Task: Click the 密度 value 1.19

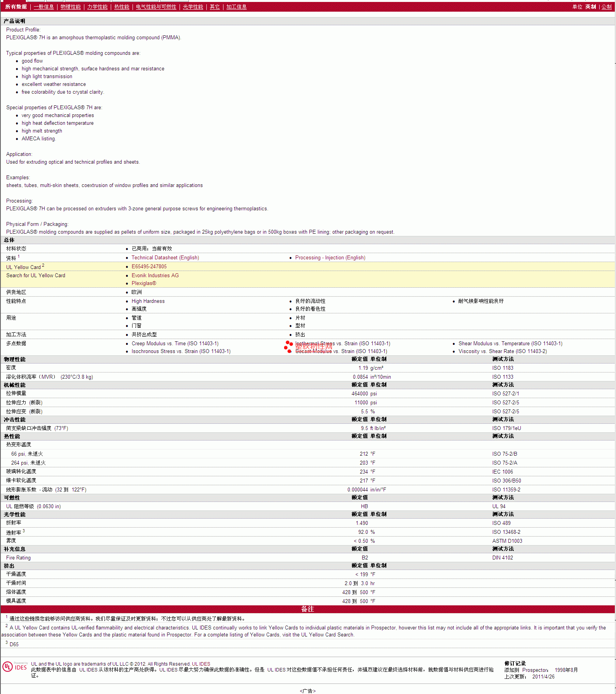Action: [363, 368]
